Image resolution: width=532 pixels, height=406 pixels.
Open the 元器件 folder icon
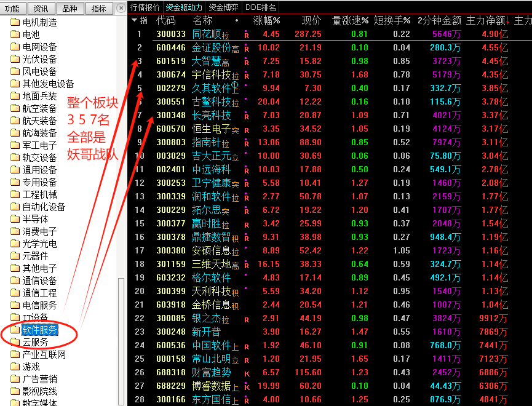(x=15, y=256)
